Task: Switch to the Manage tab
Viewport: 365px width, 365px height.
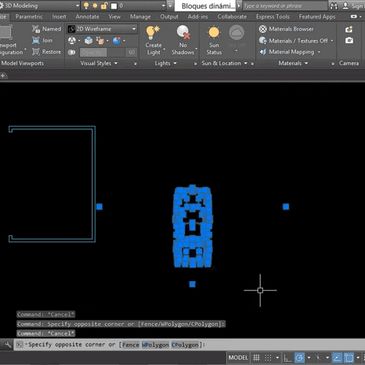Action: [x=140, y=17]
